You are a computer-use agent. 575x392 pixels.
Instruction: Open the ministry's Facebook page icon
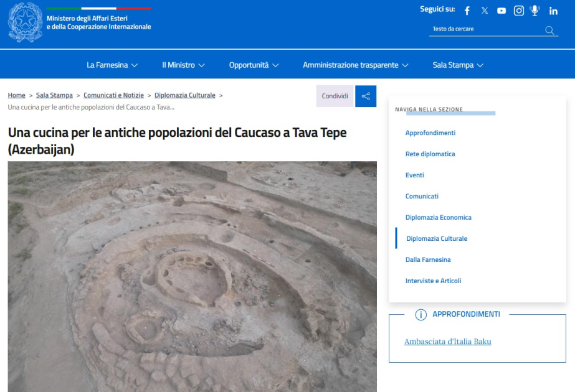pyautogui.click(x=467, y=11)
